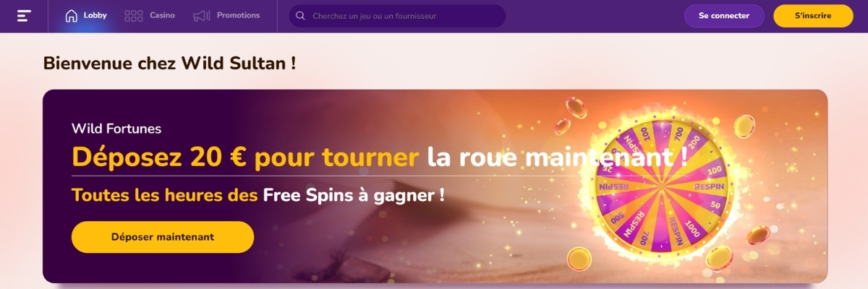Image resolution: width=868 pixels, height=289 pixels.
Task: Open the hamburger side menu
Action: 24,16
